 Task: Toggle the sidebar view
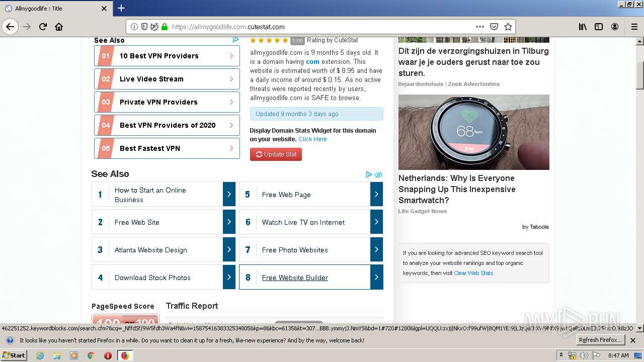click(x=599, y=27)
